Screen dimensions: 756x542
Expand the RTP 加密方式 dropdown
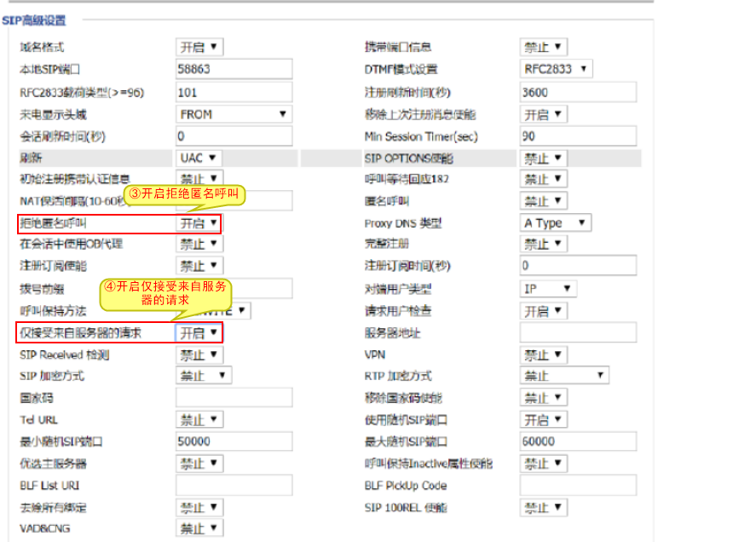coord(564,376)
